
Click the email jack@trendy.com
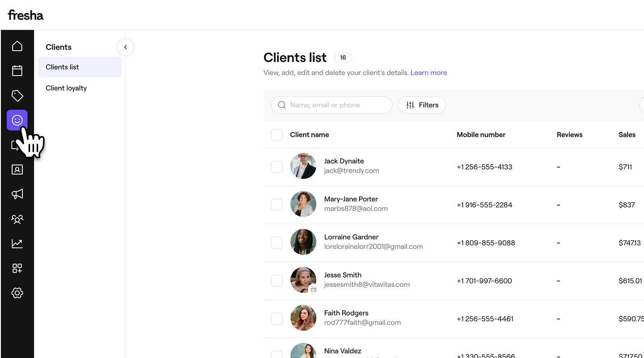pyautogui.click(x=352, y=170)
